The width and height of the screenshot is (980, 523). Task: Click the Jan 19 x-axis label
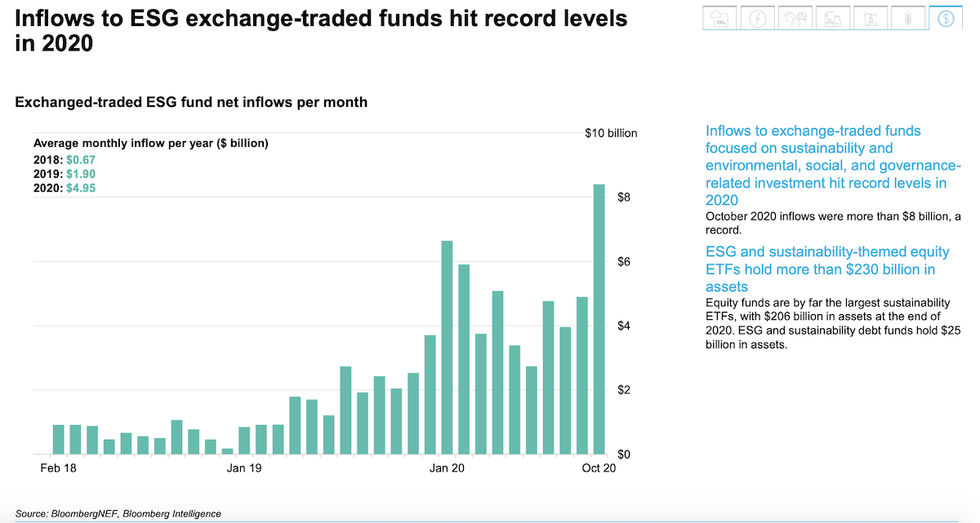(244, 468)
